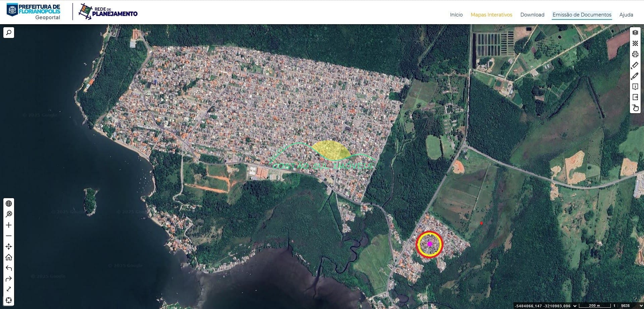
Task: Toggle the hand pointer selection tool
Action: point(635,108)
